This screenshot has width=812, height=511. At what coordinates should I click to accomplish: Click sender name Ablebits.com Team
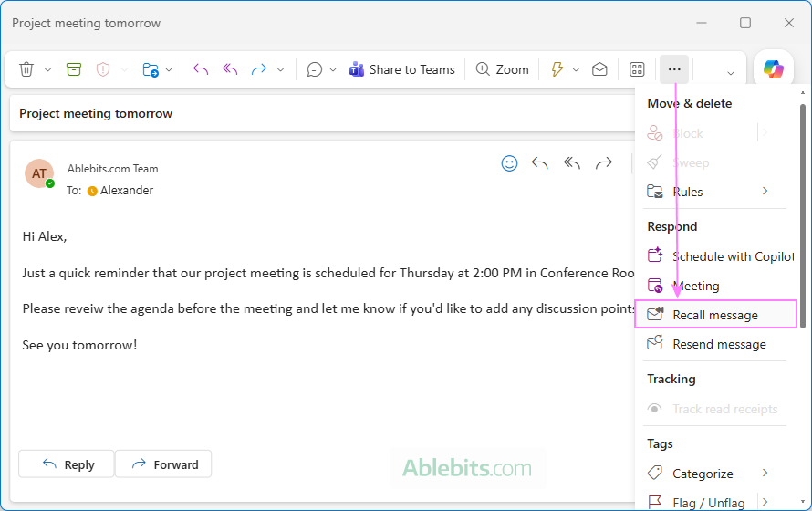click(113, 169)
